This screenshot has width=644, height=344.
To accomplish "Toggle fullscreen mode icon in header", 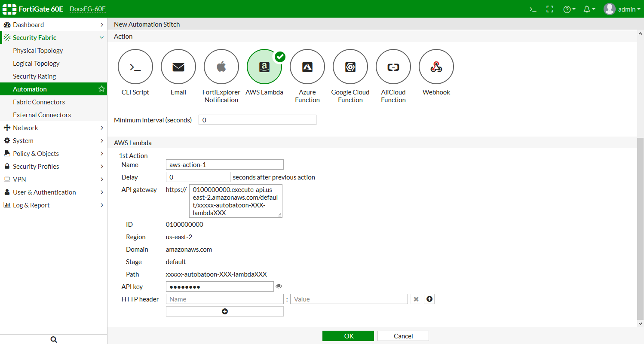I will (x=550, y=9).
